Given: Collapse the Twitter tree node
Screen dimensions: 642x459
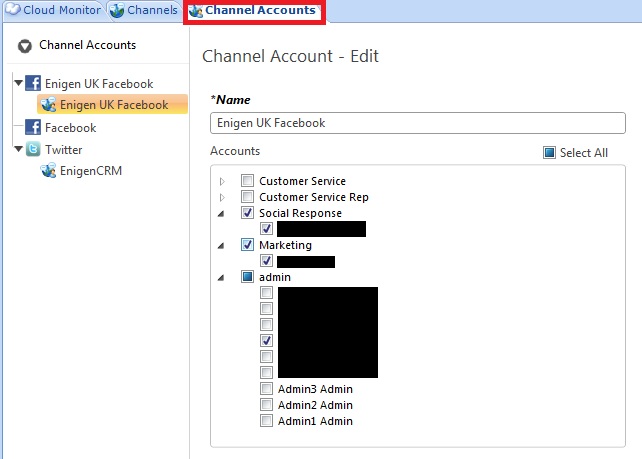Looking at the screenshot, I should pos(18,150).
